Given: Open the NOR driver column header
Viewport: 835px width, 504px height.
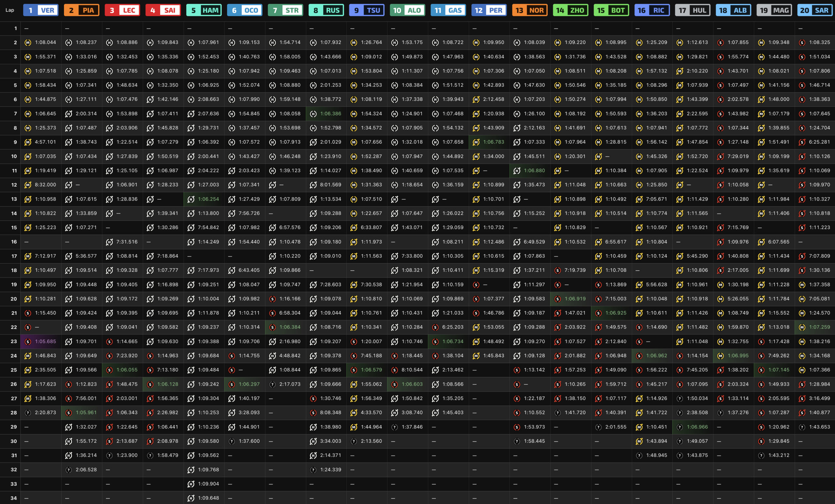Looking at the screenshot, I should pos(529,10).
